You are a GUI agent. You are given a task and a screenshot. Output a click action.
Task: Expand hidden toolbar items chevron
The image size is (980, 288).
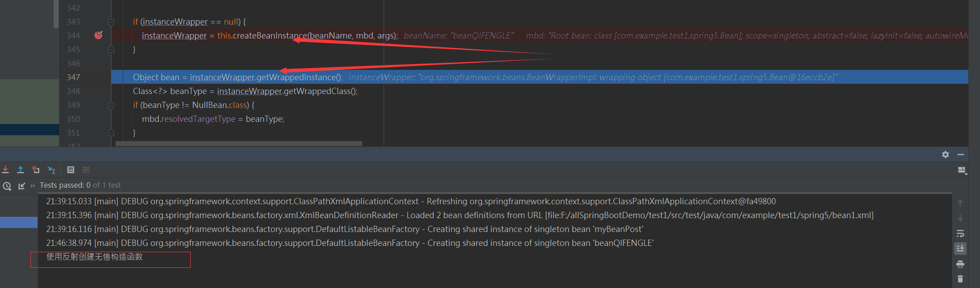(33, 185)
